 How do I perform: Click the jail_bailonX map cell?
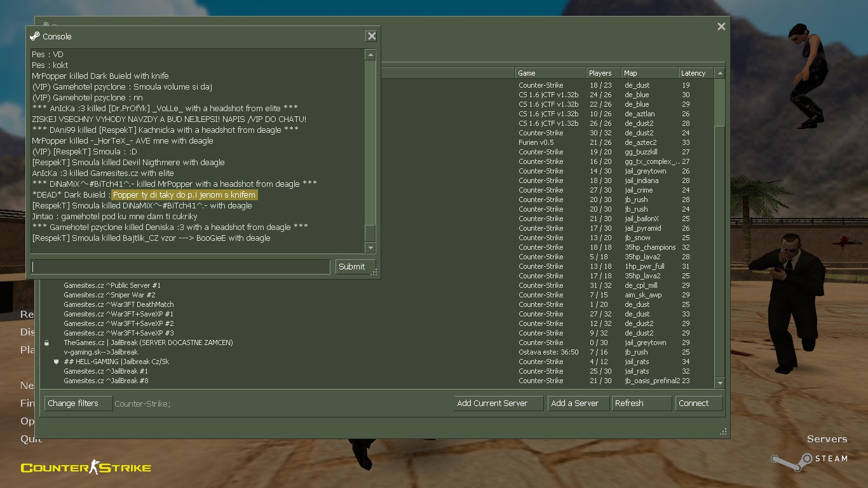point(642,219)
